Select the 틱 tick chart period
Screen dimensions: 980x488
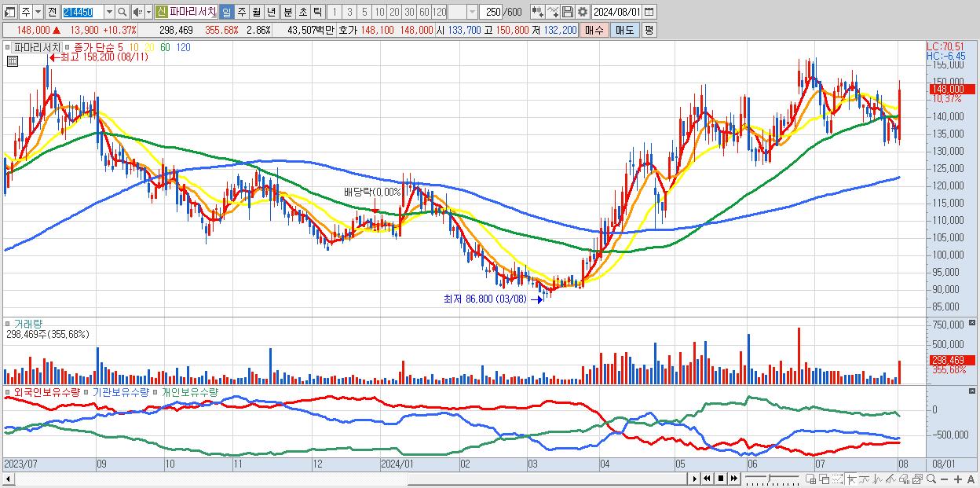coord(317,13)
